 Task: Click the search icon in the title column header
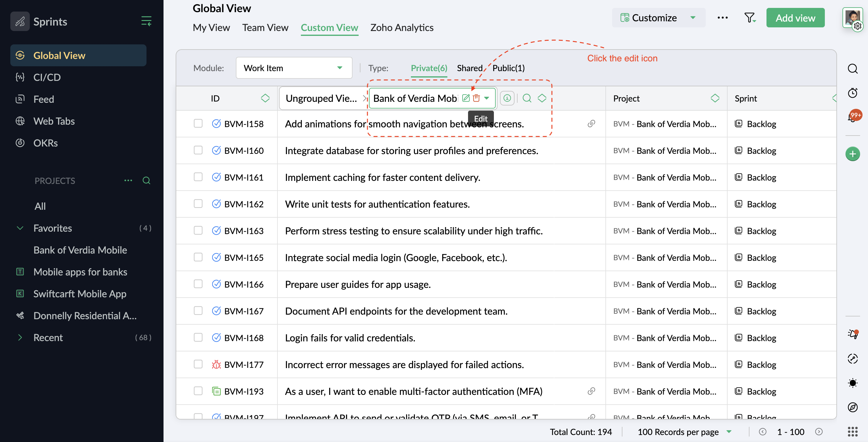coord(527,98)
